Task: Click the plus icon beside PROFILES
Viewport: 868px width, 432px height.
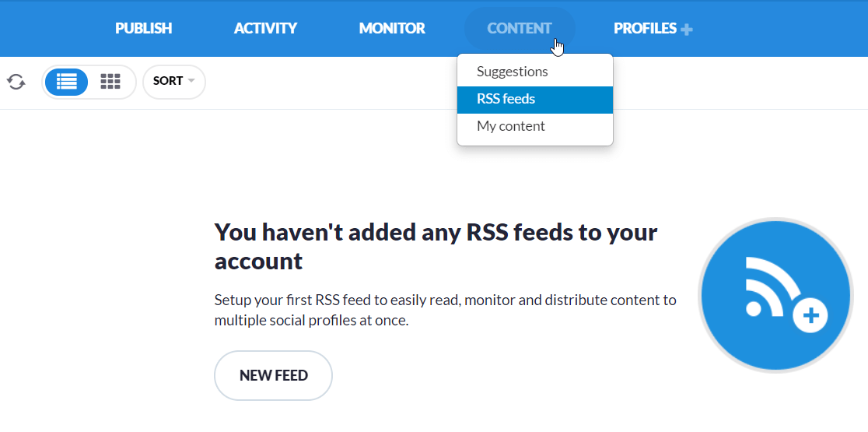Action: (687, 30)
